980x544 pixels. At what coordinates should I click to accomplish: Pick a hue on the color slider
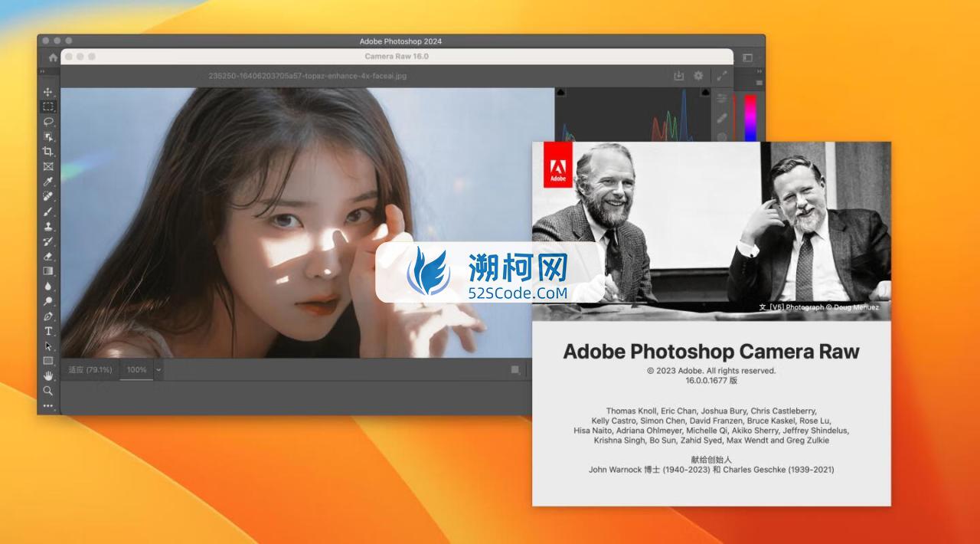click(x=750, y=117)
